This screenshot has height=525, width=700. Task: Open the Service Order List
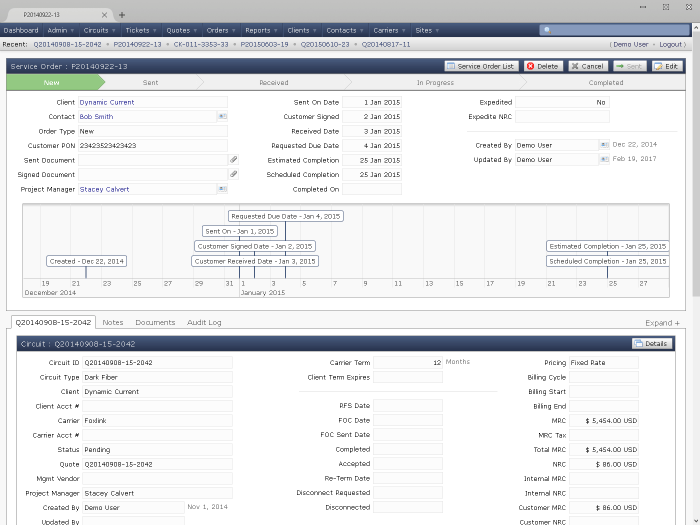click(x=482, y=66)
